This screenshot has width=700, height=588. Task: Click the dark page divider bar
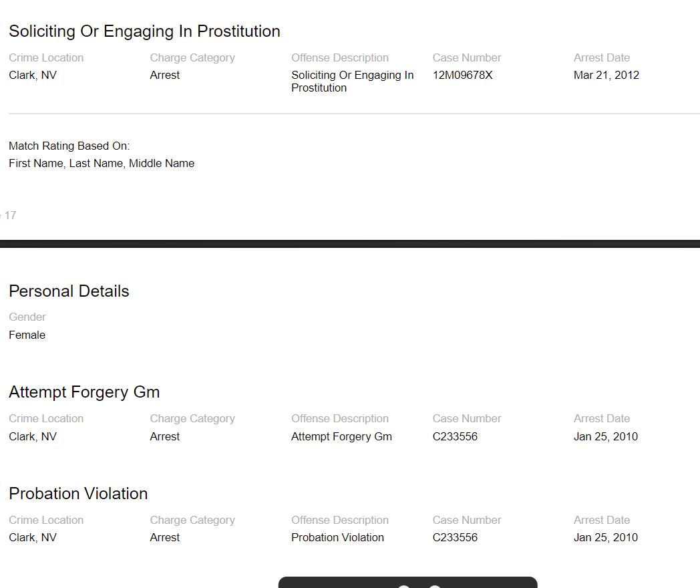(350, 243)
